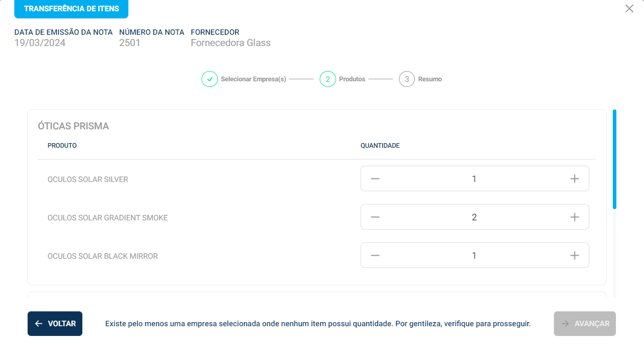Close the item transfer dialog
This screenshot has width=644, height=362.
[x=629, y=8]
